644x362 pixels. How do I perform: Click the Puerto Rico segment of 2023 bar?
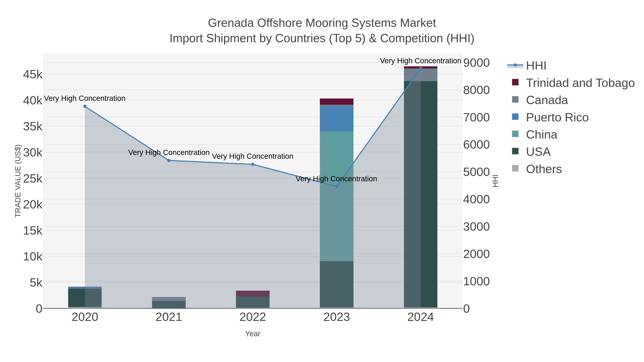tap(336, 119)
